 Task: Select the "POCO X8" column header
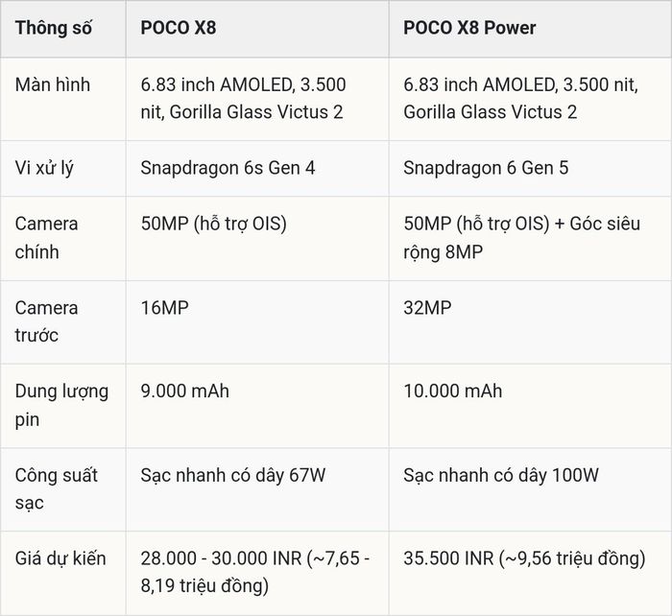click(x=179, y=28)
